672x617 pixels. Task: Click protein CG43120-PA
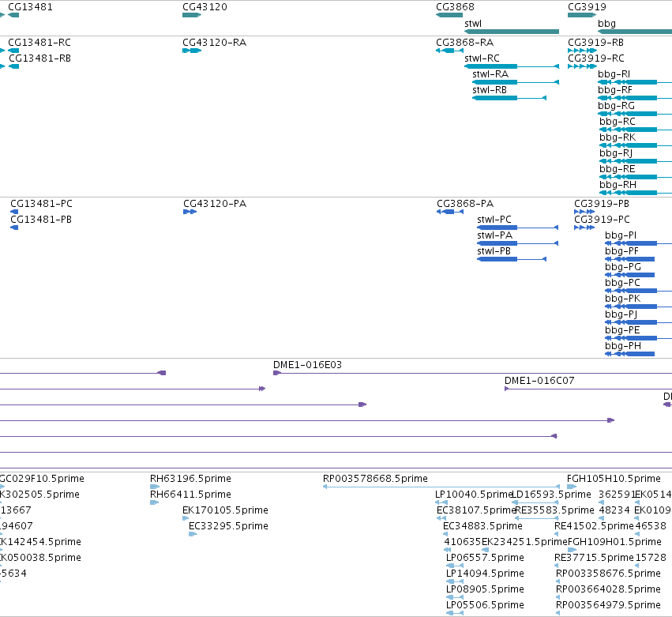(x=215, y=204)
